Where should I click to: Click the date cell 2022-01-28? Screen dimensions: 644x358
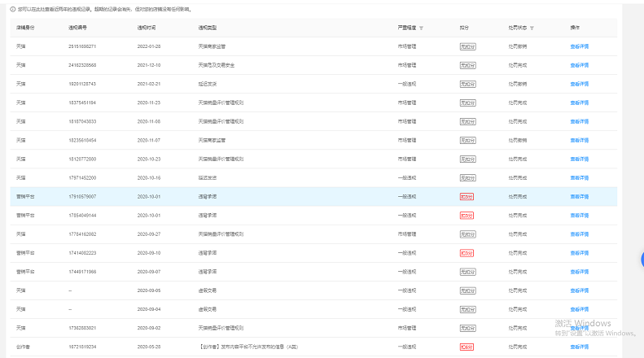(149, 46)
